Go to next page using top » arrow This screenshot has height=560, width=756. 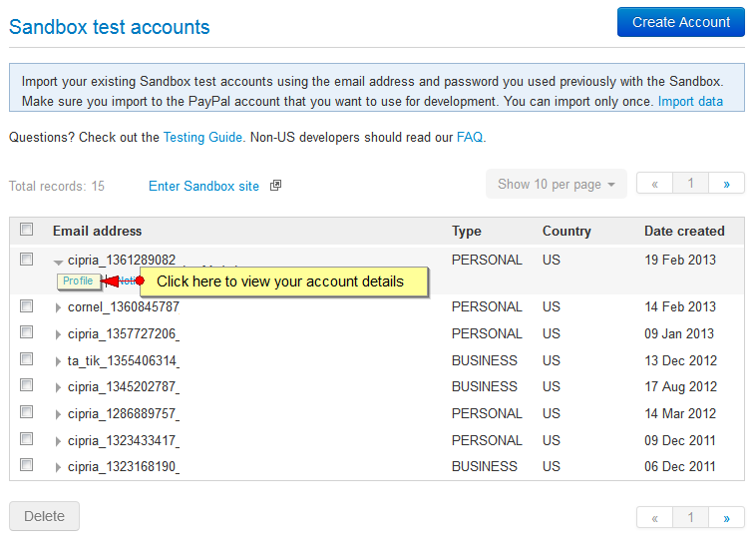pos(726,184)
